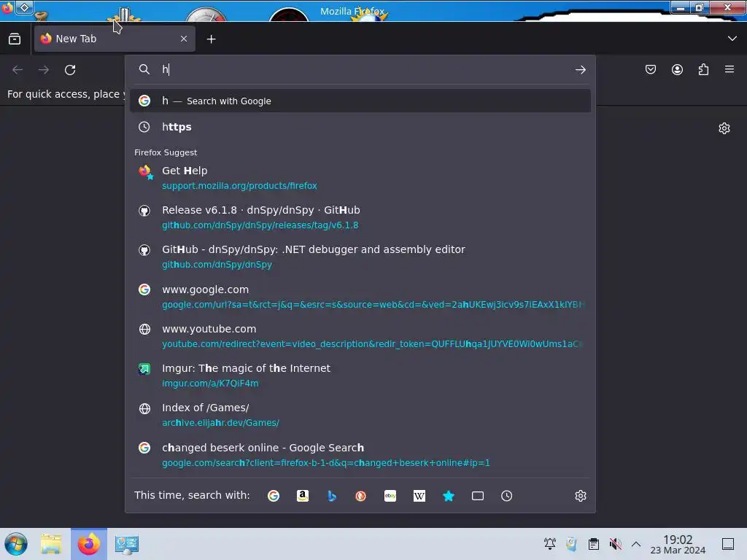747x560 pixels.
Task: Toggle the muted volume tray icon
Action: [x=615, y=544]
